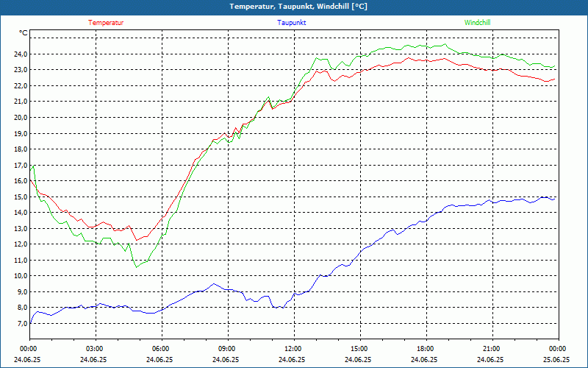Click the 10,0 y-axis value
This screenshot has width=588, height=368.
[x=21, y=276]
